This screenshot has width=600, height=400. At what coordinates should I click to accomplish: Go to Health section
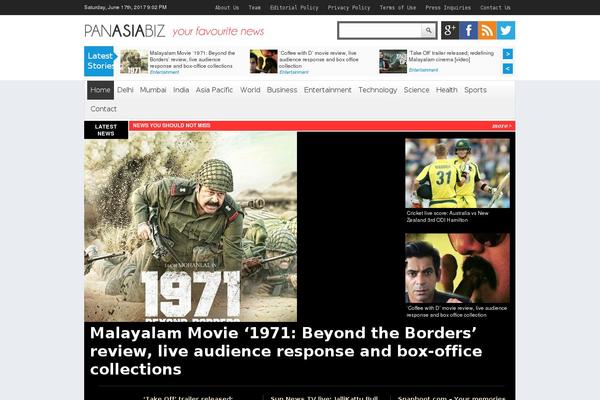point(447,90)
